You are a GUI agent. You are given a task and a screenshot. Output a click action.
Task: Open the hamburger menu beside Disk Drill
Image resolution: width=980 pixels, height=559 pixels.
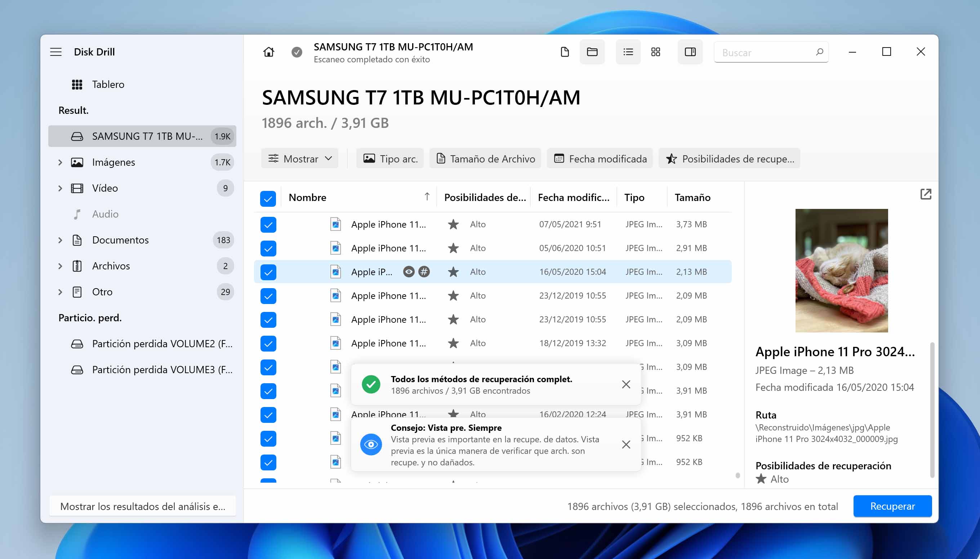click(56, 52)
